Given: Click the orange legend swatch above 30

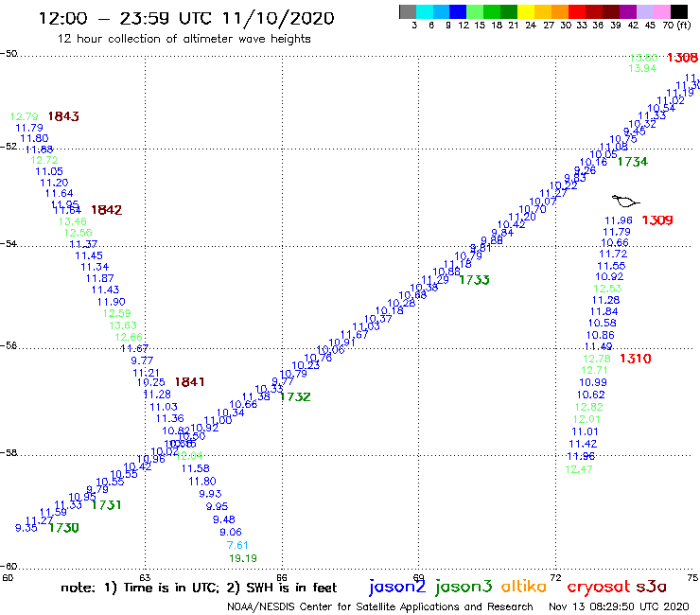Looking at the screenshot, I should 559,11.
